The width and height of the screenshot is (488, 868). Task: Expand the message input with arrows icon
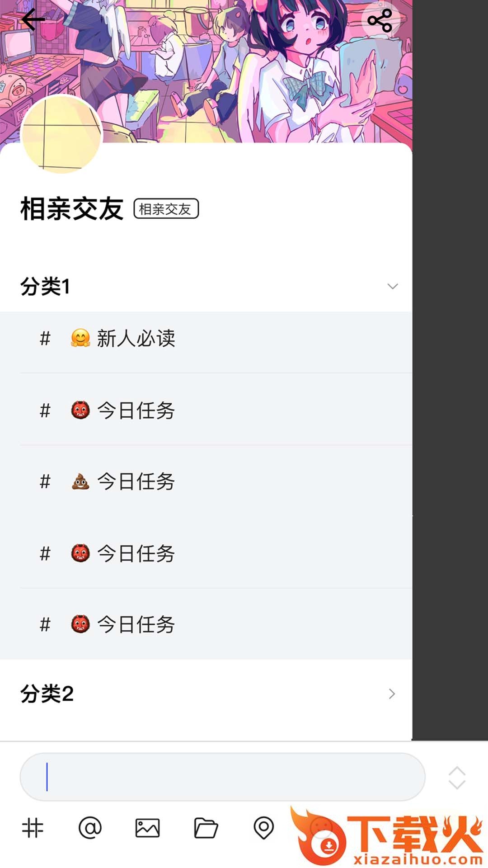pyautogui.click(x=457, y=778)
